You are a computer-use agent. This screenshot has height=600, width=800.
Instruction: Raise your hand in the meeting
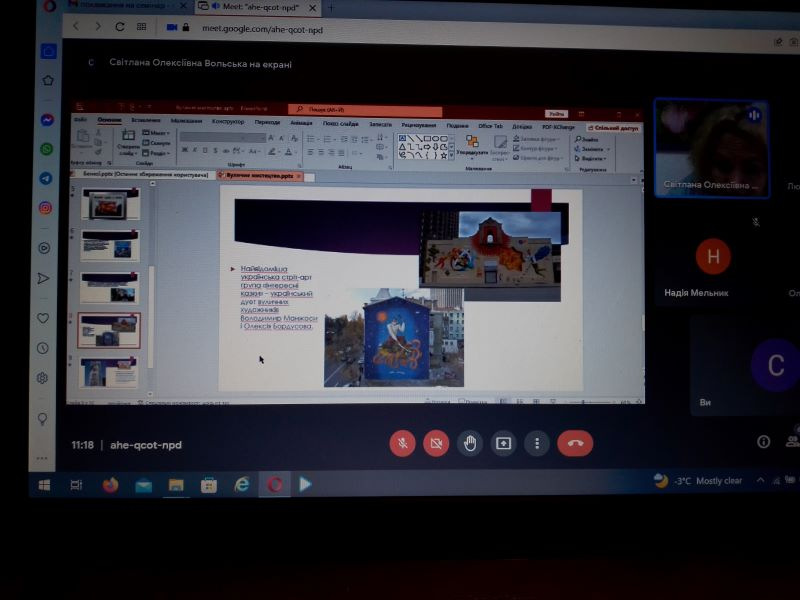click(470, 443)
